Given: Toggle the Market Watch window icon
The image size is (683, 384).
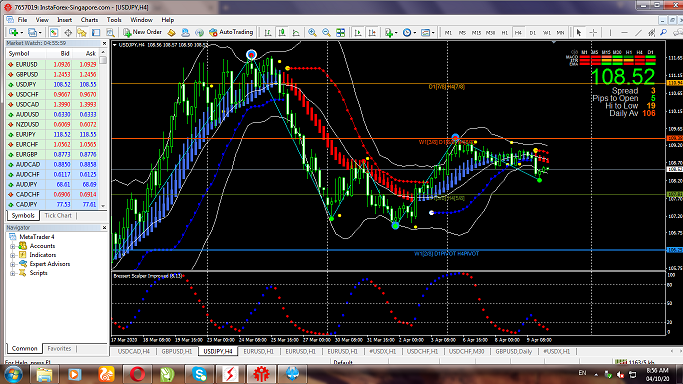Looking at the screenshot, I should click(54, 32).
